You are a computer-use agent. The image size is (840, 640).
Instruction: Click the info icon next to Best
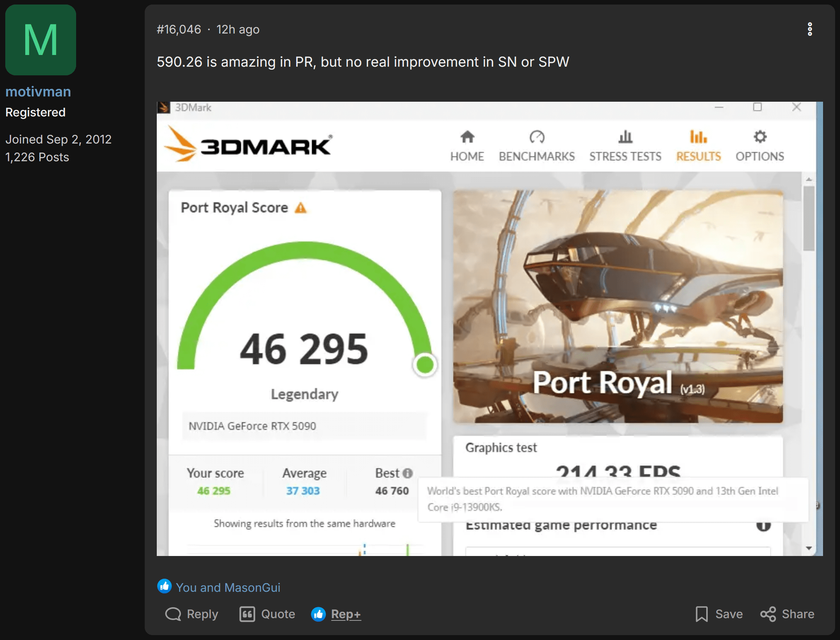point(408,473)
